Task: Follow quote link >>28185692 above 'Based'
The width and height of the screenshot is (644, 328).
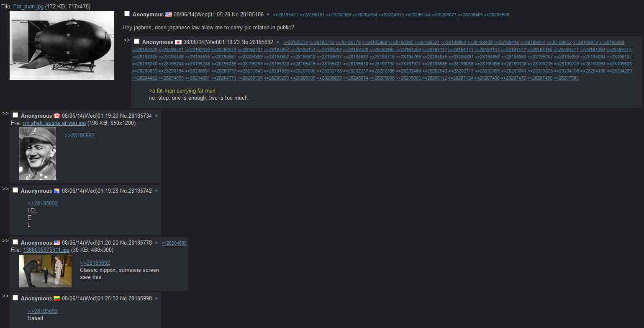Action: (43, 311)
